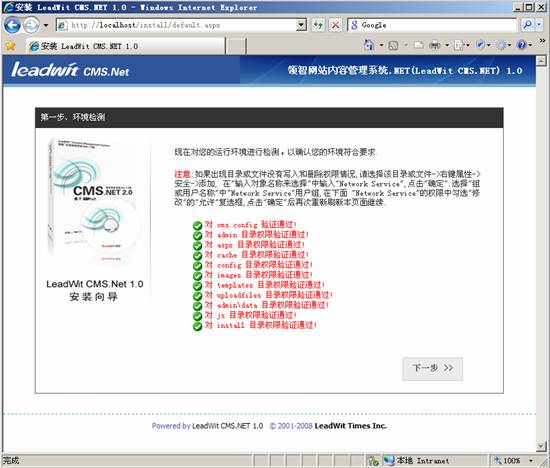Click the leadwit CMS.Net logo
This screenshot has width=550, height=468.
[x=71, y=70]
